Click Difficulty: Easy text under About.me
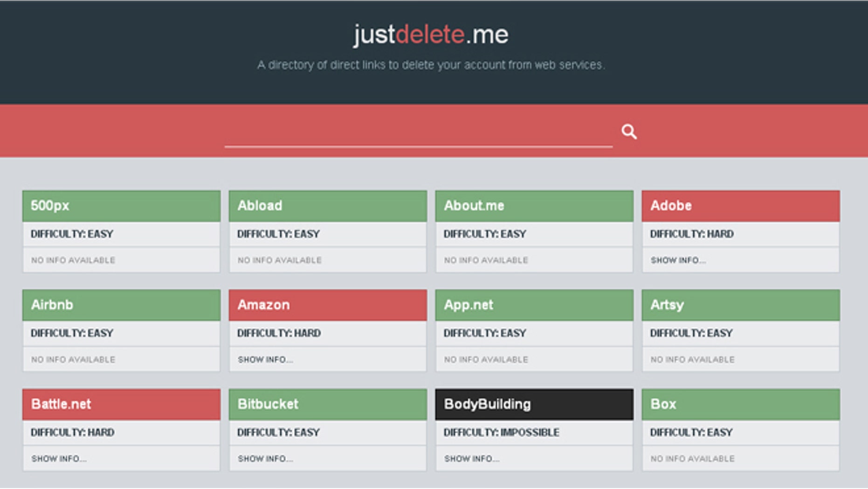The height and width of the screenshot is (489, 868). [x=485, y=234]
